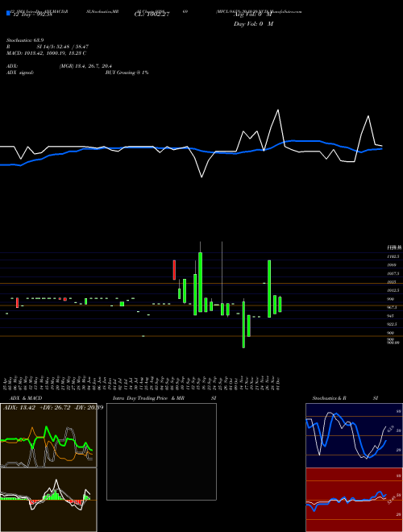Click the 945 price axis label
403x532 pixels.
(390, 316)
